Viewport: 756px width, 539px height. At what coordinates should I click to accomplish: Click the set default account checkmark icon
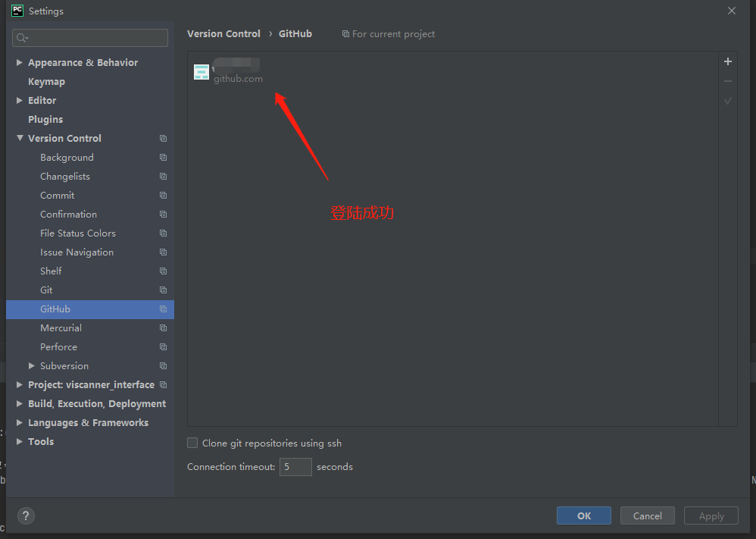click(x=727, y=101)
